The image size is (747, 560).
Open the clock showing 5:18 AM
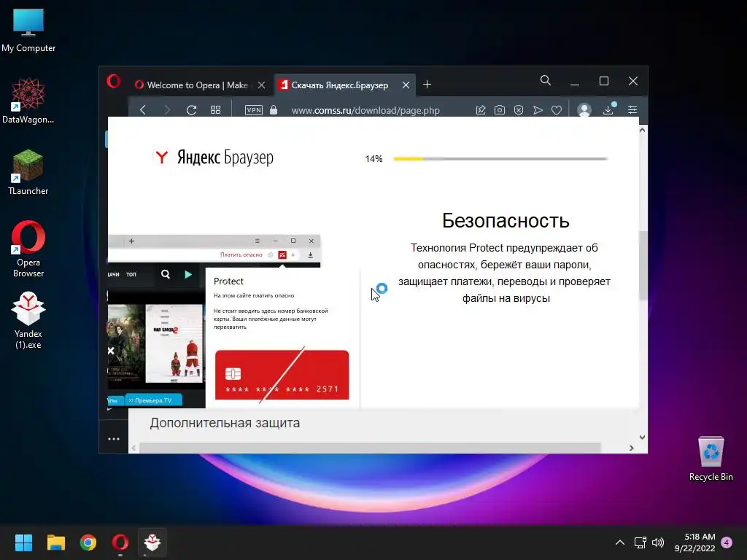coord(695,542)
